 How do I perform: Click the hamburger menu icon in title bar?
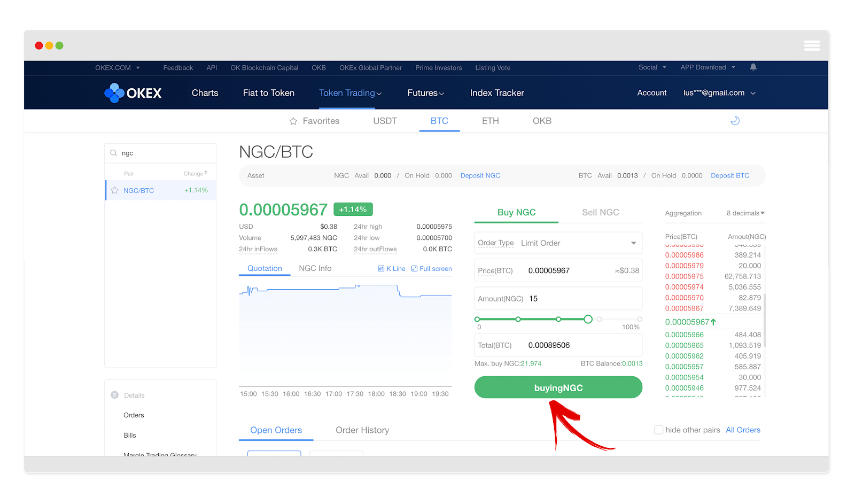tap(812, 45)
